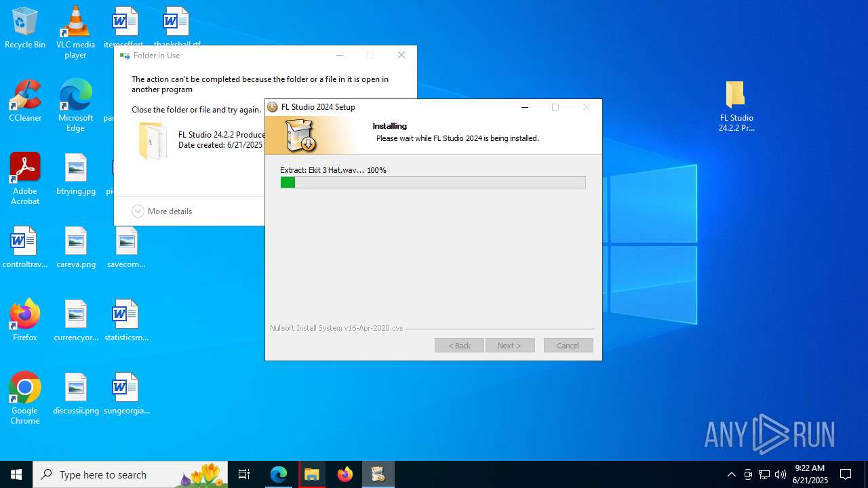868x488 pixels.
Task: Open network status tray icon
Action: (x=764, y=474)
